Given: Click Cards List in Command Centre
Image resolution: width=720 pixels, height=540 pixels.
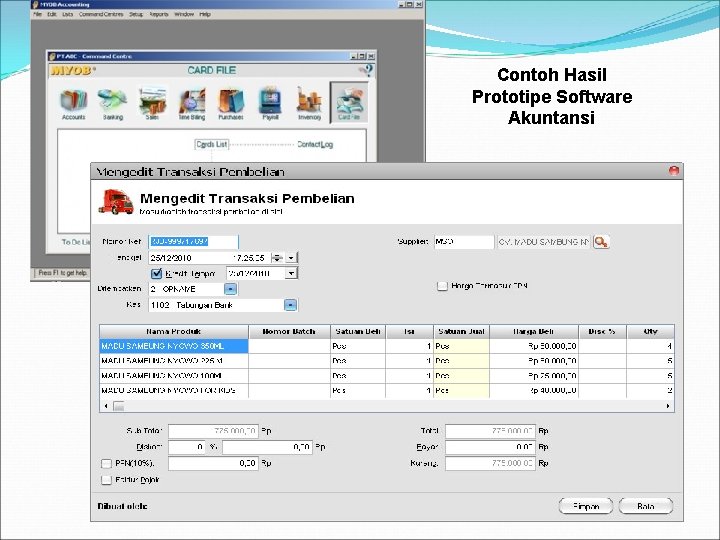Looking at the screenshot, I should tap(212, 144).
